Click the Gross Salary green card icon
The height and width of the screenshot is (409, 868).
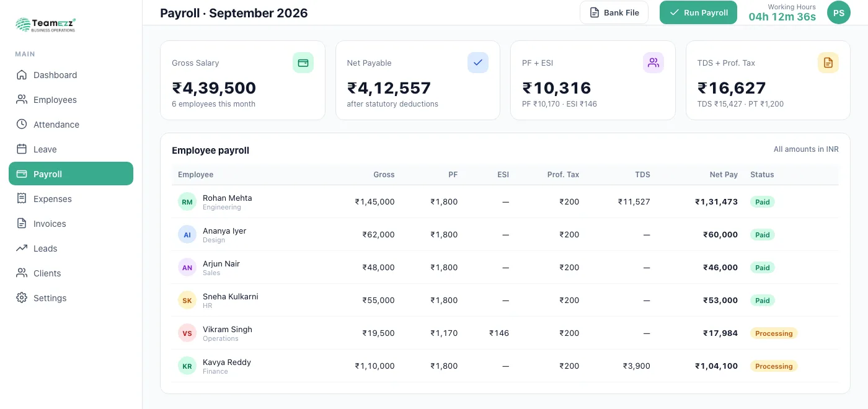(303, 63)
